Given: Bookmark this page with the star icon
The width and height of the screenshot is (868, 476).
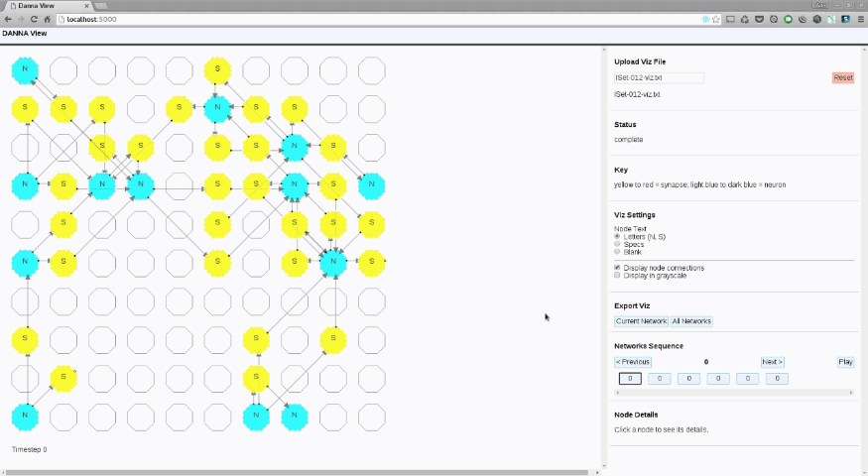Looking at the screenshot, I should point(715,19).
